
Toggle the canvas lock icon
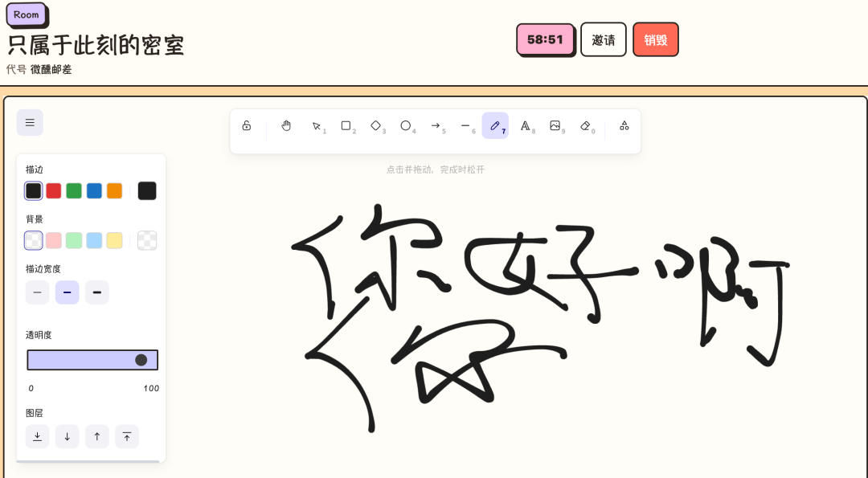pos(247,125)
